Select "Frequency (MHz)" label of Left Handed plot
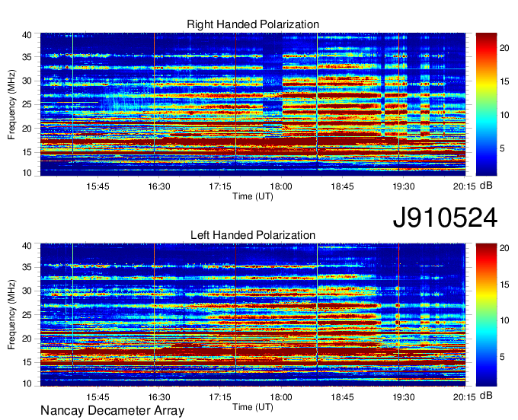The image size is (518, 420). coord(11,315)
